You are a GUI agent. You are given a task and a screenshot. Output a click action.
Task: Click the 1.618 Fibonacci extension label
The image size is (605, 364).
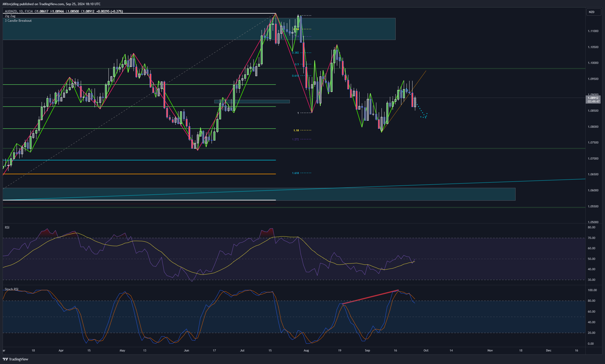(295, 173)
